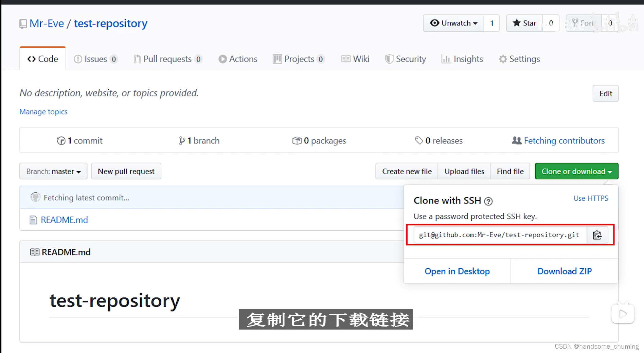Open the Unwatch dropdown
The height and width of the screenshot is (353, 644).
pyautogui.click(x=453, y=23)
